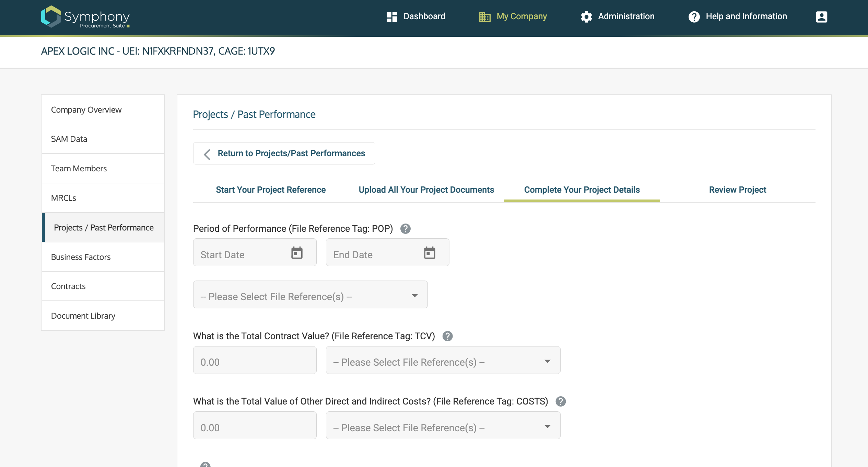Image resolution: width=868 pixels, height=467 pixels.
Task: Switch to the Review Project tab
Action: coord(737,190)
